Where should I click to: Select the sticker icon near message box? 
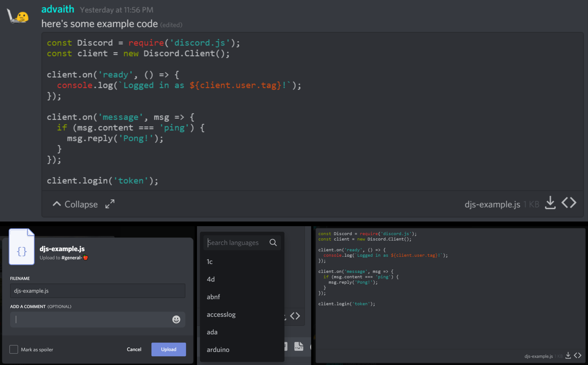[x=299, y=347]
